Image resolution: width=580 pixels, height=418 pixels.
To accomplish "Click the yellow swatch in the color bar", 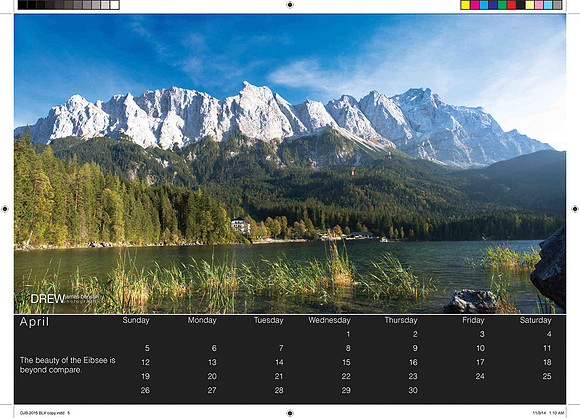I will pyautogui.click(x=465, y=5).
